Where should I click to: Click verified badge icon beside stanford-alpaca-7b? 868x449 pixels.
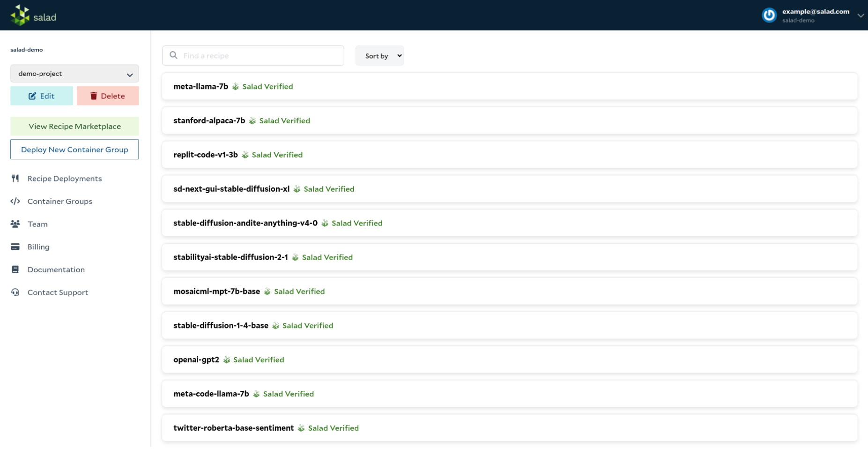[252, 120]
